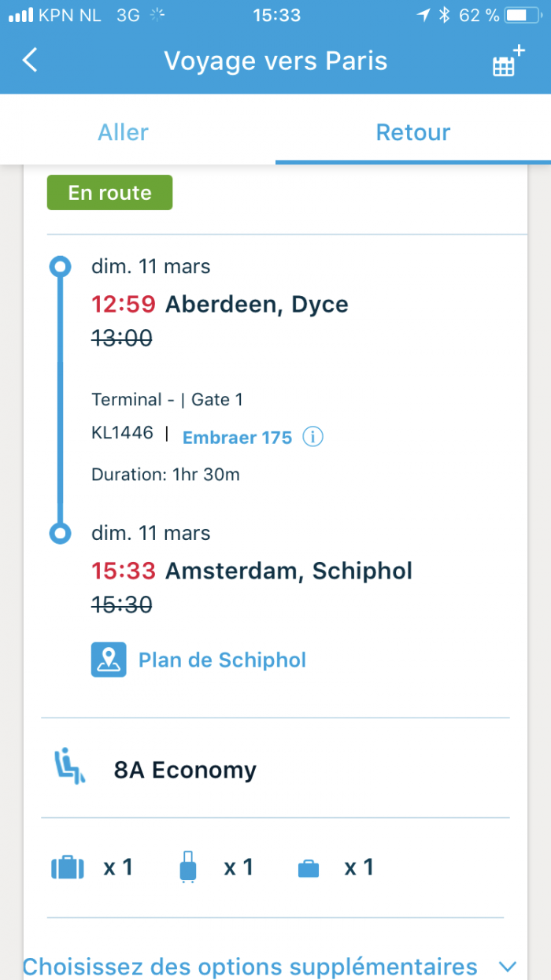
Task: Open Embraer 175 aircraft details link
Action: (x=237, y=438)
